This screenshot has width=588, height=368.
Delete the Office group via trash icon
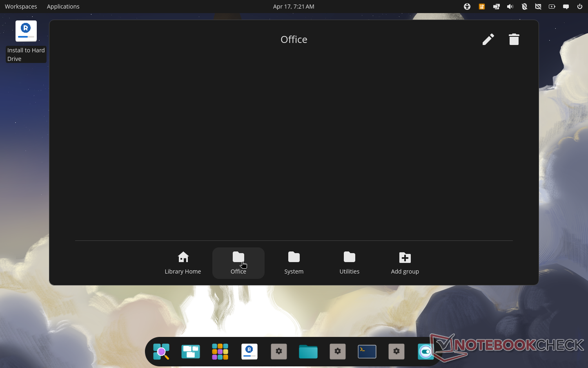(514, 39)
